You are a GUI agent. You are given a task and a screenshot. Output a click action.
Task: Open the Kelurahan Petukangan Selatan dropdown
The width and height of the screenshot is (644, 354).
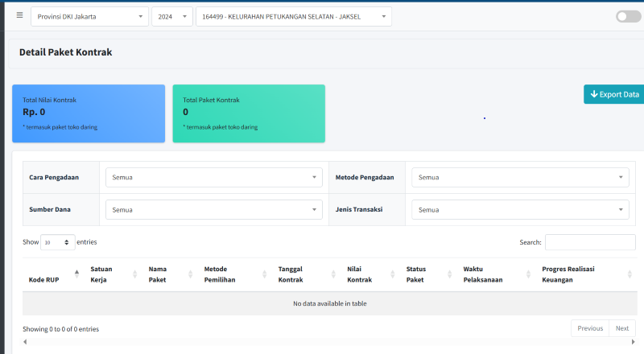[x=294, y=17]
